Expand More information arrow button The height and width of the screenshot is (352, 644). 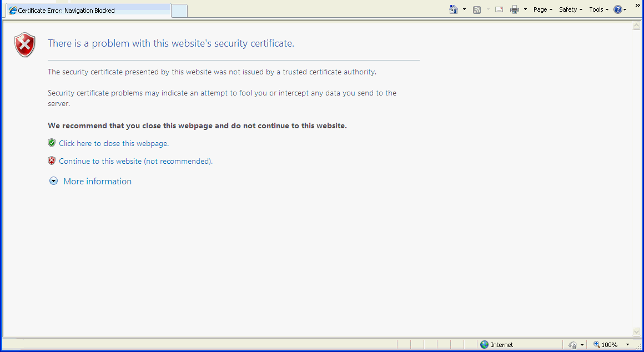pos(53,181)
